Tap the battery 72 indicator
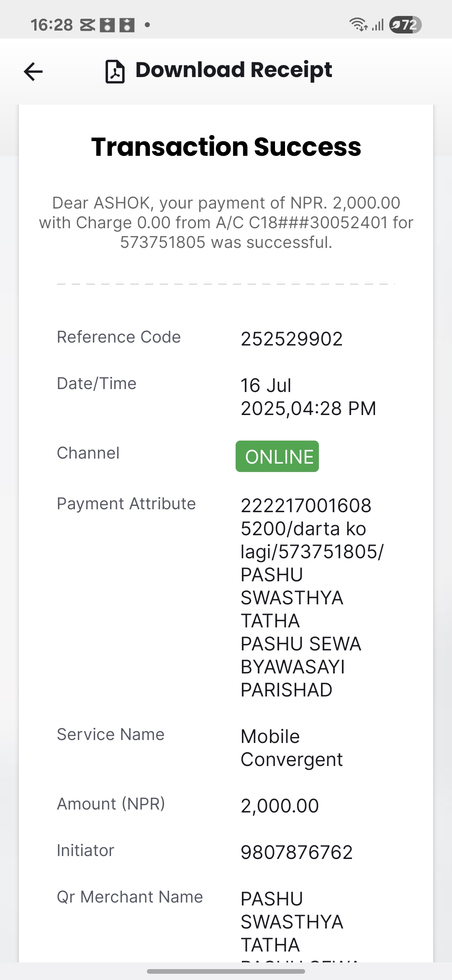Viewport: 452px width, 980px height. [405, 25]
